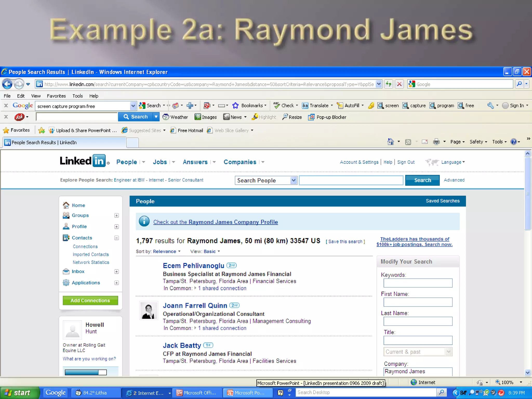Click the Add to Favorites Bar icon
Screen dimensions: 532x399
(41, 130)
